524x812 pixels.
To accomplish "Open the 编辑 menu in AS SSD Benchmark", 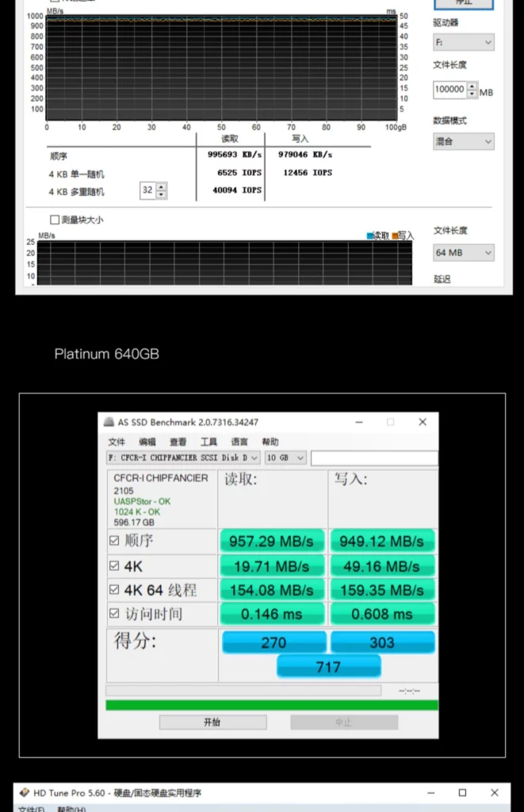I will pyautogui.click(x=147, y=442).
